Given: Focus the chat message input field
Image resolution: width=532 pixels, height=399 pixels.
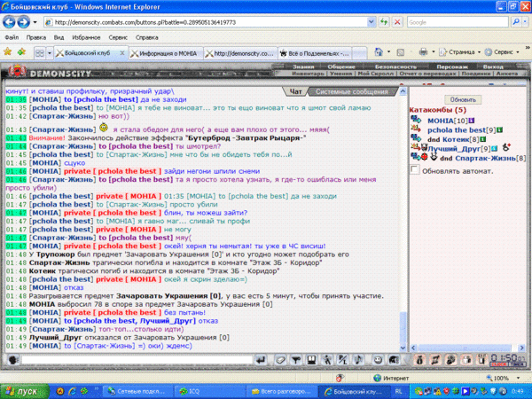Looking at the screenshot, I should coord(137,360).
